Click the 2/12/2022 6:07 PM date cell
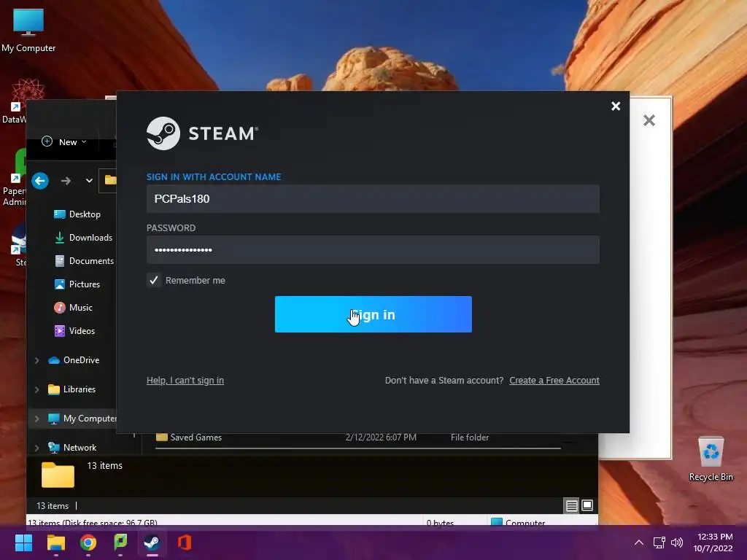Screen dimensions: 747x560 (381, 437)
